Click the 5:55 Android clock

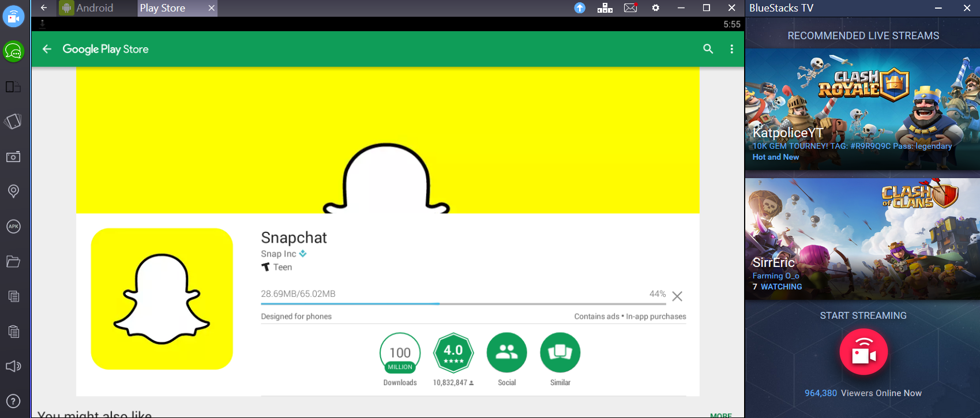pos(731,24)
